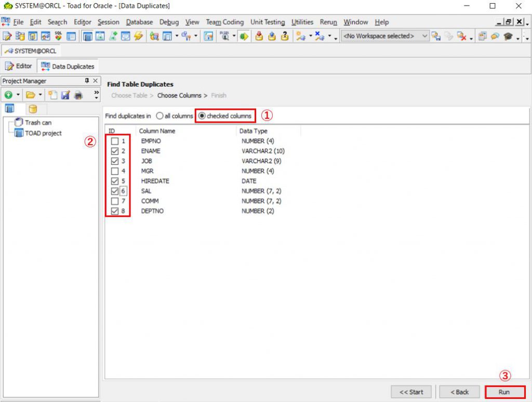
Task: Click the disconnect plug icon with blue X
Action: click(320, 36)
